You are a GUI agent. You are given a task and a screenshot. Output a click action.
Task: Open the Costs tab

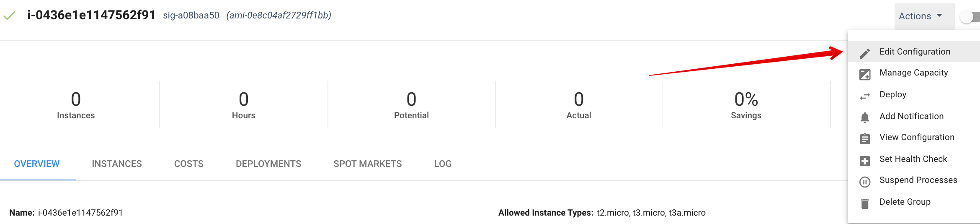[189, 164]
